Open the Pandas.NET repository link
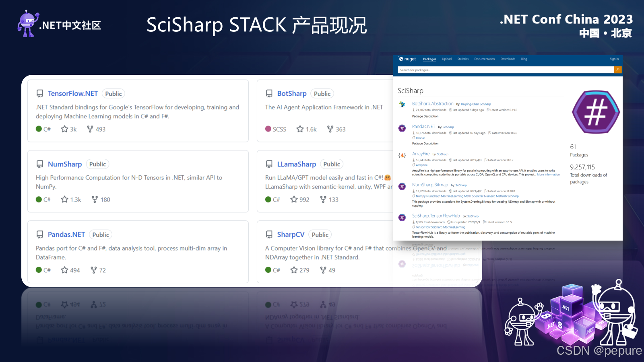Screen dimensions: 644x362 (66, 234)
